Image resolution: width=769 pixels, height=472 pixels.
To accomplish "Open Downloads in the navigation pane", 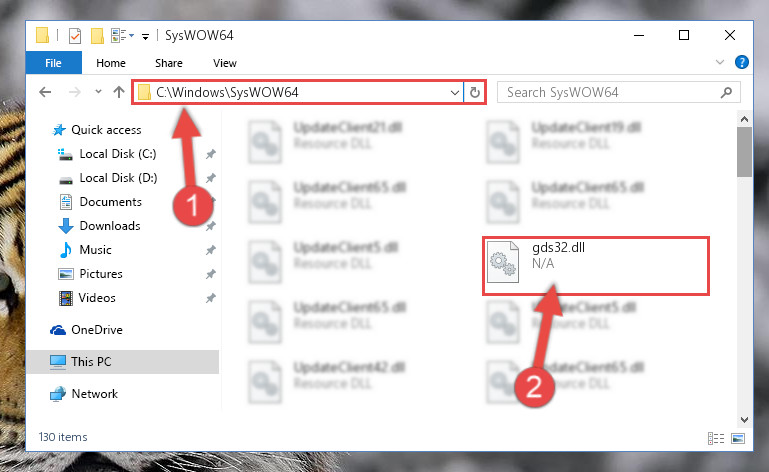I will click(x=110, y=226).
